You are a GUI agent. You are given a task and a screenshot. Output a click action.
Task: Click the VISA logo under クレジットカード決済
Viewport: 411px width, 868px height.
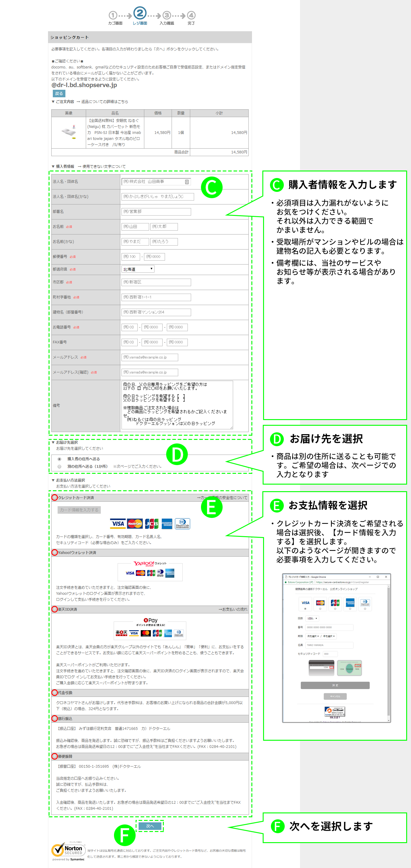coord(118,523)
